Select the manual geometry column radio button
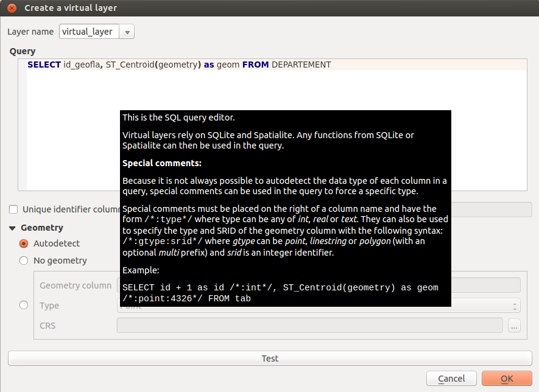Image resolution: width=539 pixels, height=392 pixels. (24, 305)
